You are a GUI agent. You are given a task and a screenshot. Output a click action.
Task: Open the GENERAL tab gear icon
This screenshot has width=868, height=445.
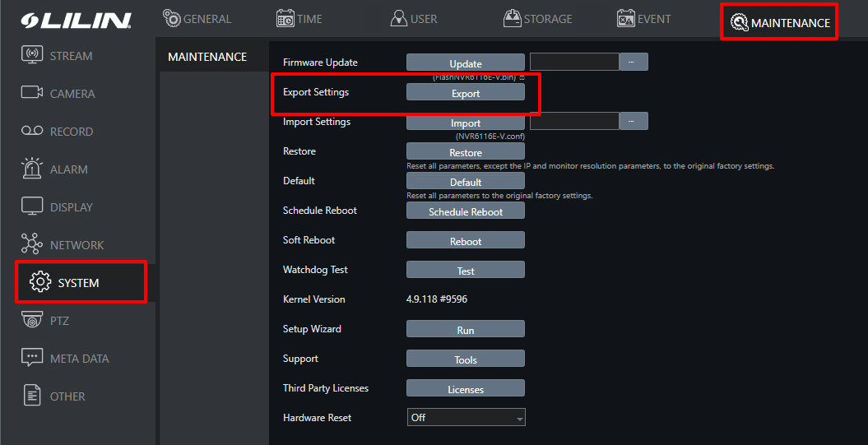coord(172,18)
